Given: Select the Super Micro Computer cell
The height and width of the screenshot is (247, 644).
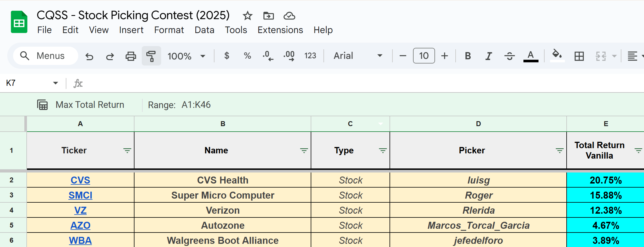Looking at the screenshot, I should pos(223,195).
